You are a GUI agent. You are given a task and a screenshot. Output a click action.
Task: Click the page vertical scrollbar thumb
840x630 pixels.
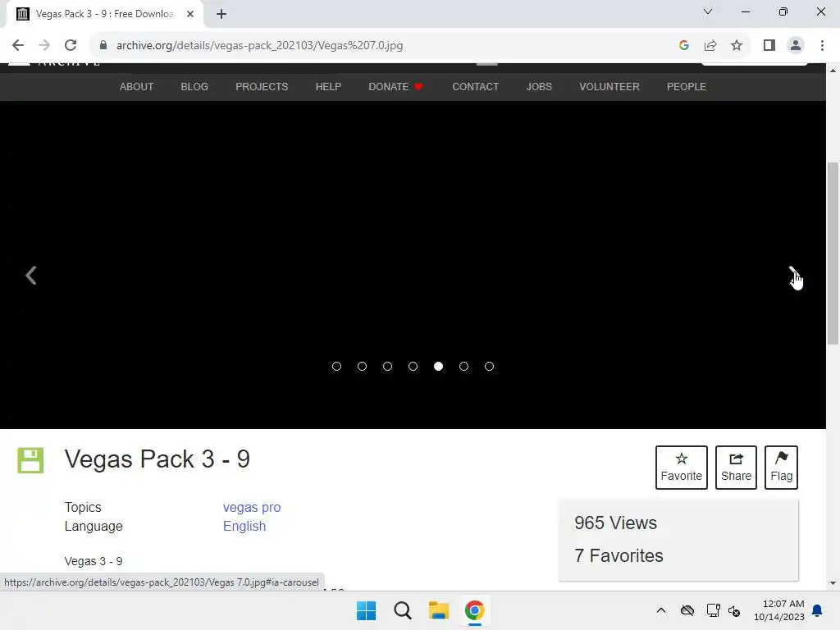tap(833, 253)
